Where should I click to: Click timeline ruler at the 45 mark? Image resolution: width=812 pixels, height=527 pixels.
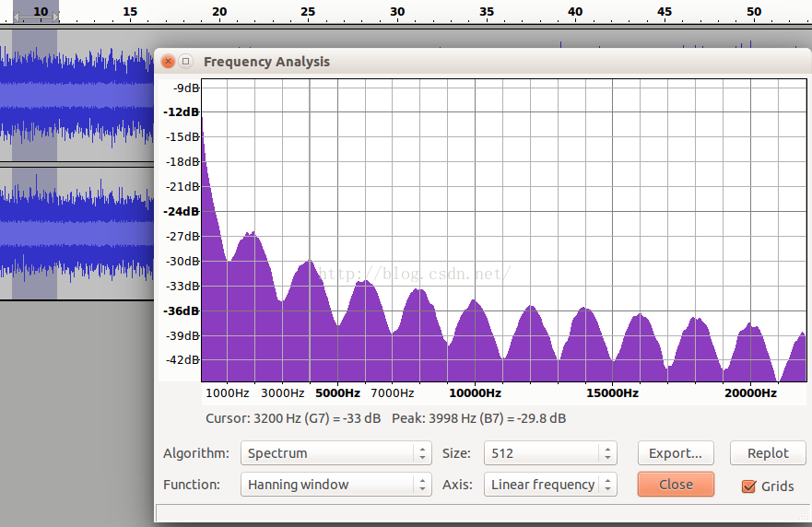665,11
